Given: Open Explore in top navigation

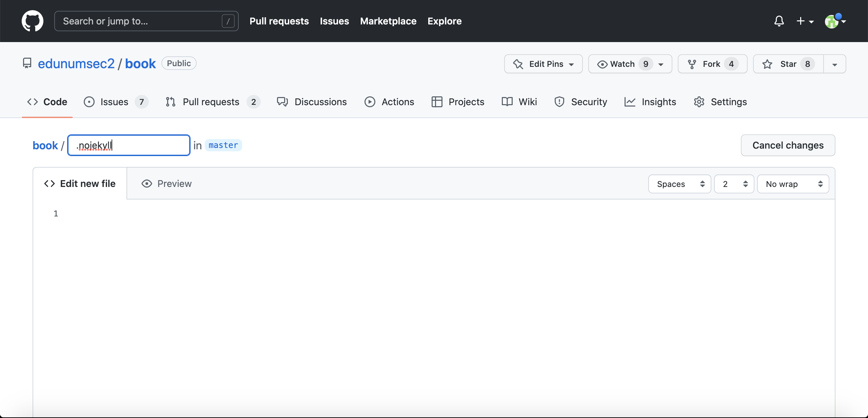Looking at the screenshot, I should tap(445, 21).
